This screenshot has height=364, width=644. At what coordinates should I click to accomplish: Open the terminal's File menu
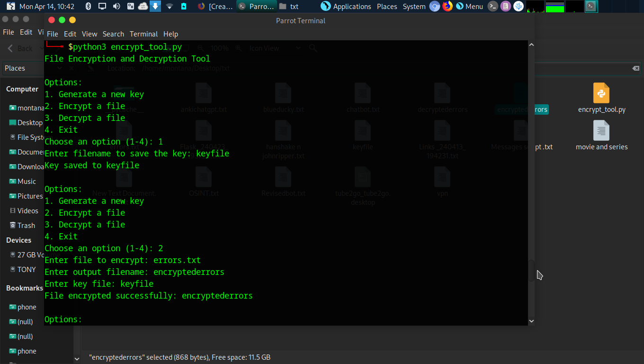click(53, 34)
